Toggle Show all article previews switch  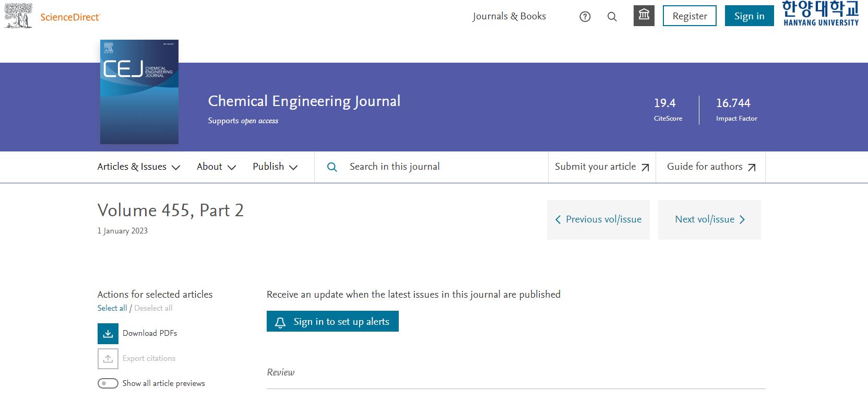click(108, 383)
